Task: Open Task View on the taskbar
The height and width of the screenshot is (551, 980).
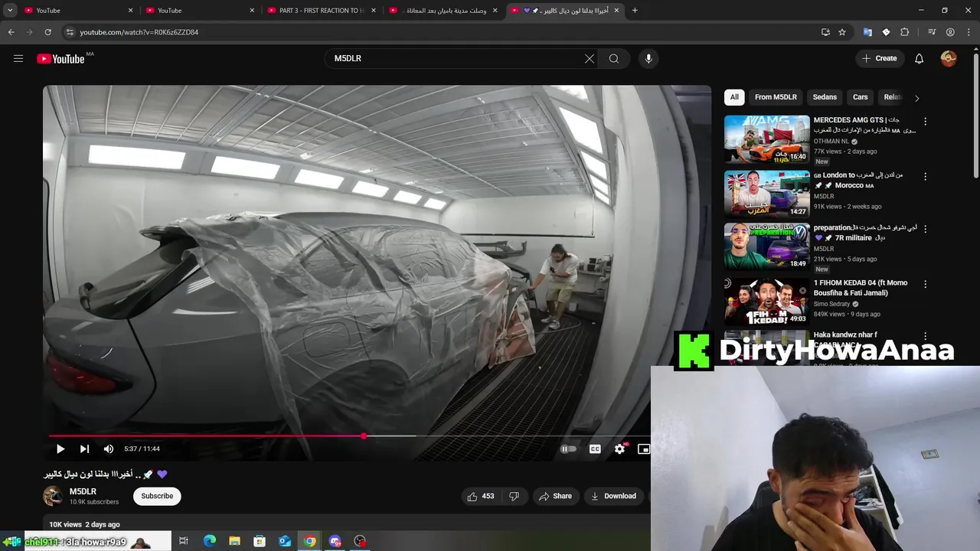Action: [x=184, y=541]
